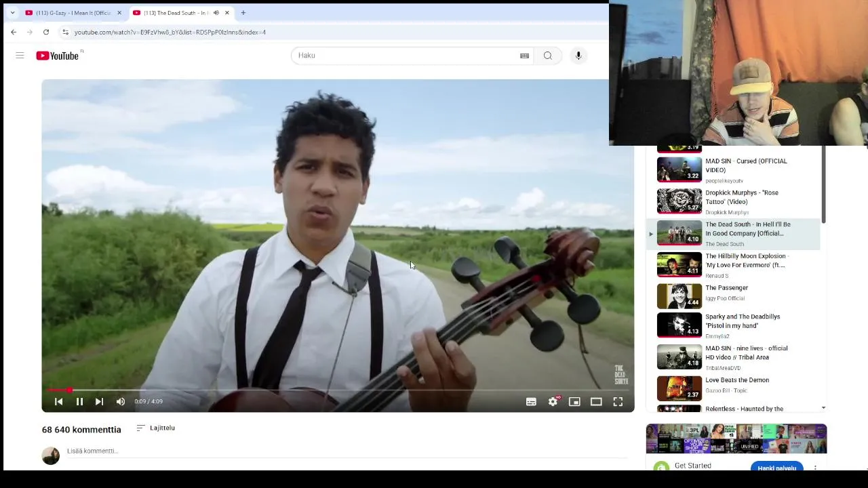Click the now-playing arrow beside Dead South
Image resolution: width=868 pixels, height=488 pixels.
651,234
